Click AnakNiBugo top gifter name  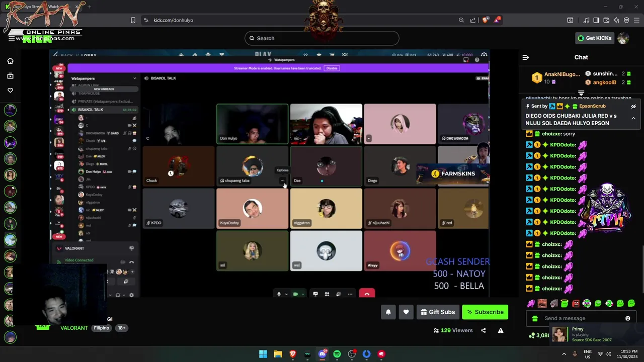(562, 74)
